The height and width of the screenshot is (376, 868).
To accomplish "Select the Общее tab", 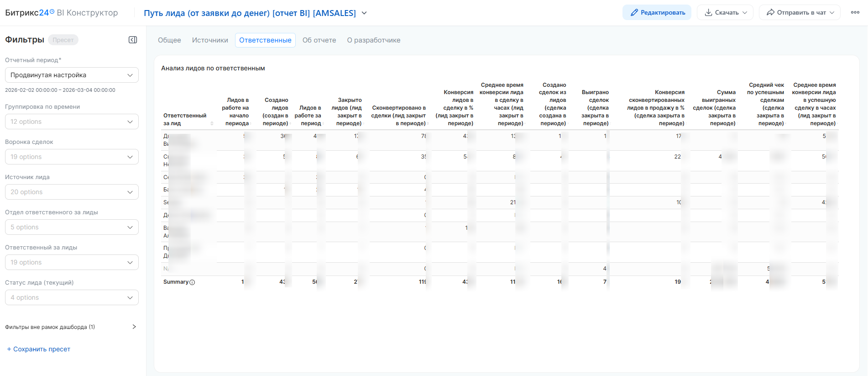I will point(169,40).
